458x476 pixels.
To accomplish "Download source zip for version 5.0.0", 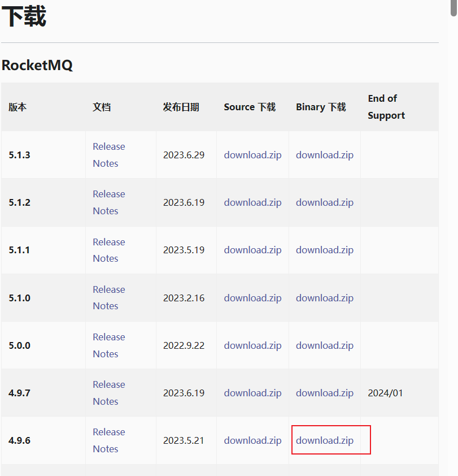I will click(x=252, y=345).
